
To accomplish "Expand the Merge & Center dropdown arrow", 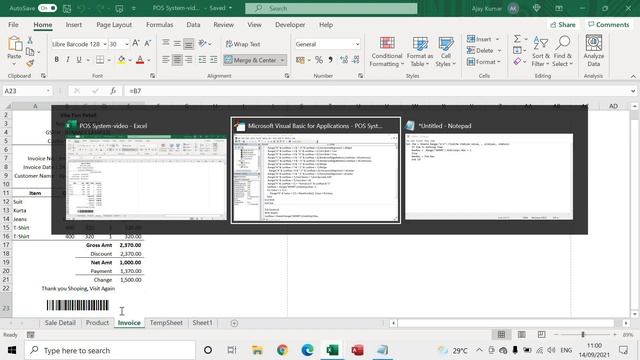I will 282,60.
